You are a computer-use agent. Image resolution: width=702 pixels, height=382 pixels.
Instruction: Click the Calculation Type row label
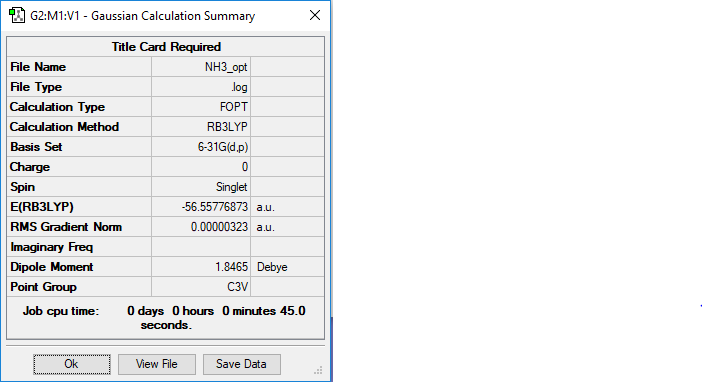[x=57, y=107]
